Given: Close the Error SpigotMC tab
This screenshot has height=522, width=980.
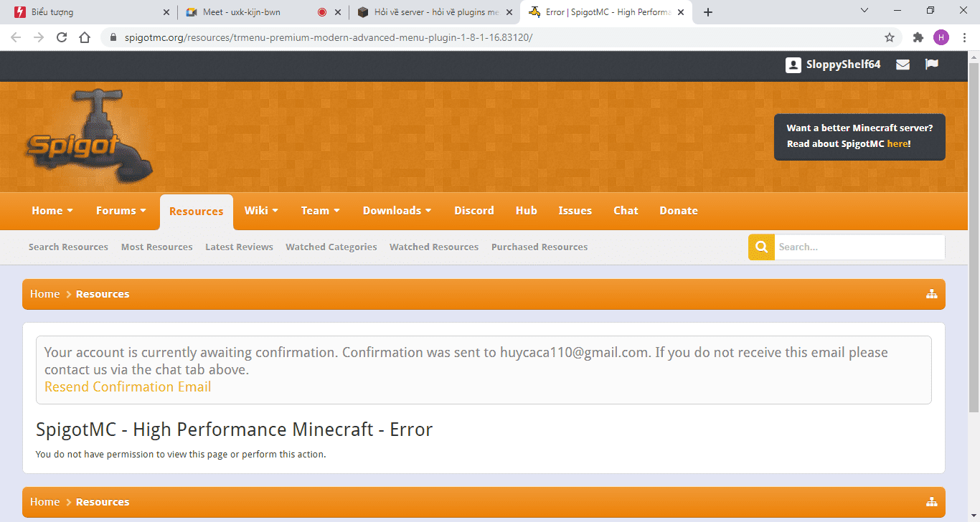Looking at the screenshot, I should click(681, 12).
